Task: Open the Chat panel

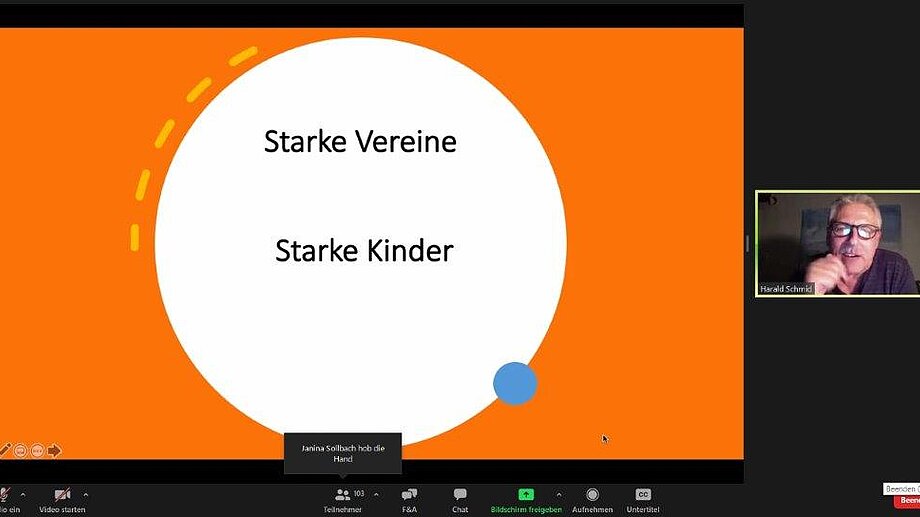Action: click(460, 494)
